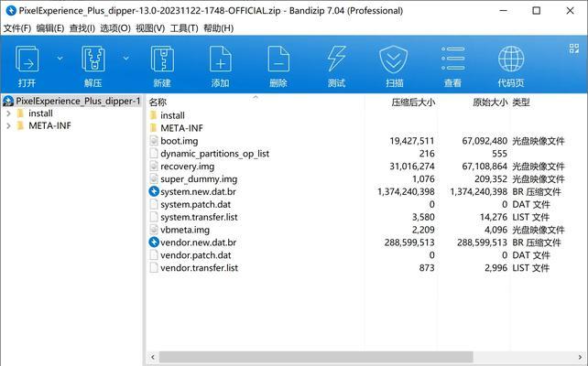Screen dimensions: 588x366
Task: Open the 查找(I) menu
Action: click(x=82, y=28)
